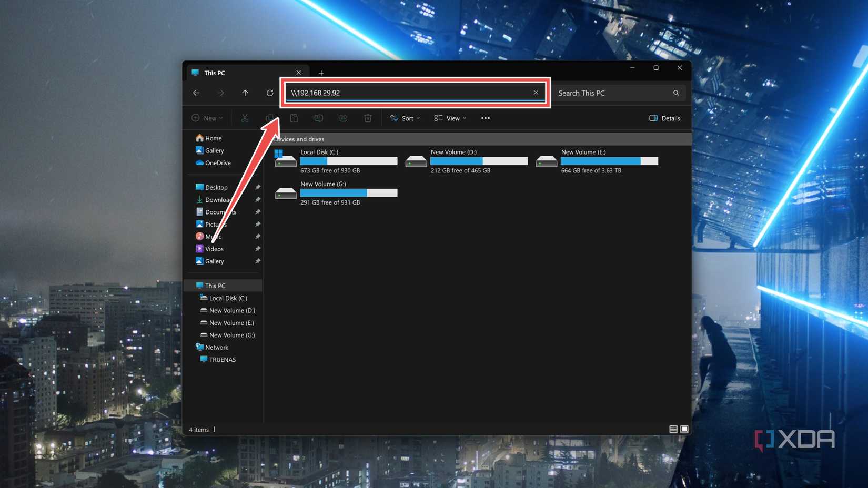The width and height of the screenshot is (868, 488).
Task: Open the View dropdown
Action: [449, 118]
